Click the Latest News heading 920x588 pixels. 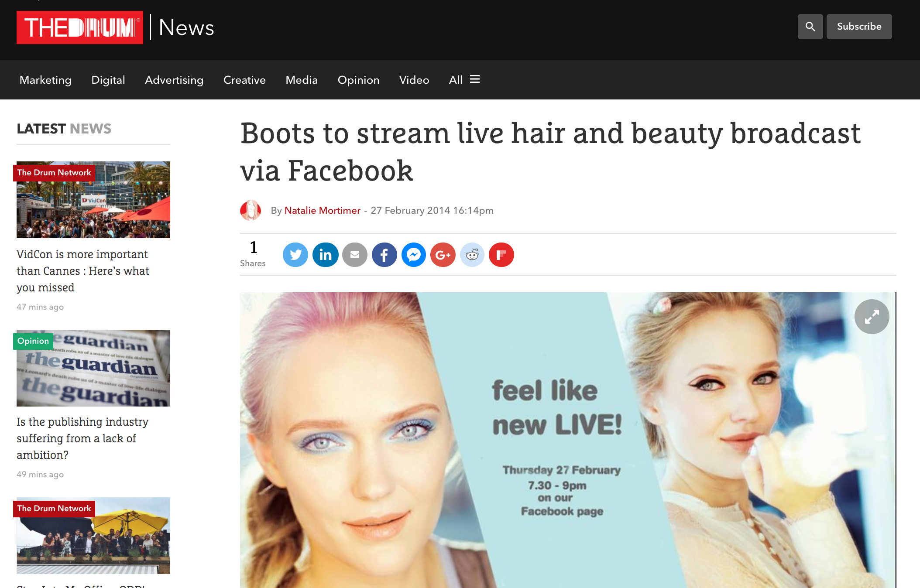(x=64, y=129)
